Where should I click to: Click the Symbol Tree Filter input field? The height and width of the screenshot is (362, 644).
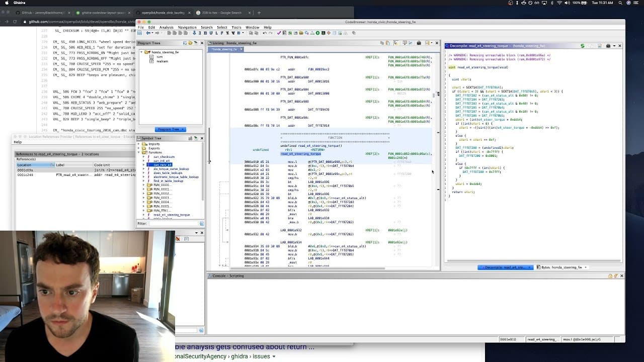[x=173, y=224]
